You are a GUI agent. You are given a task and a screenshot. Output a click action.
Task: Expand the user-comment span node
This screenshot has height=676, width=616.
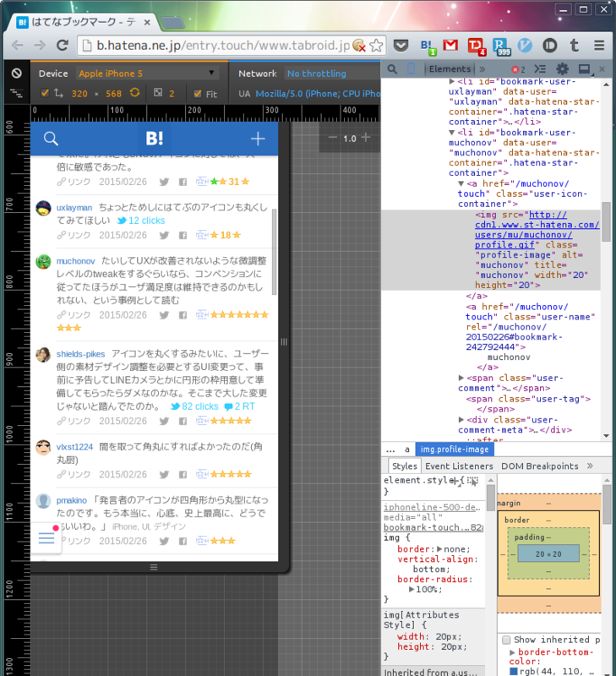tap(461, 378)
